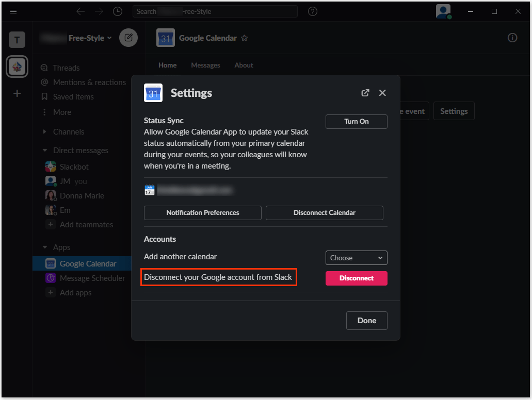This screenshot has height=400, width=532.
Task: Go back with the left arrow
Action: 80,11
